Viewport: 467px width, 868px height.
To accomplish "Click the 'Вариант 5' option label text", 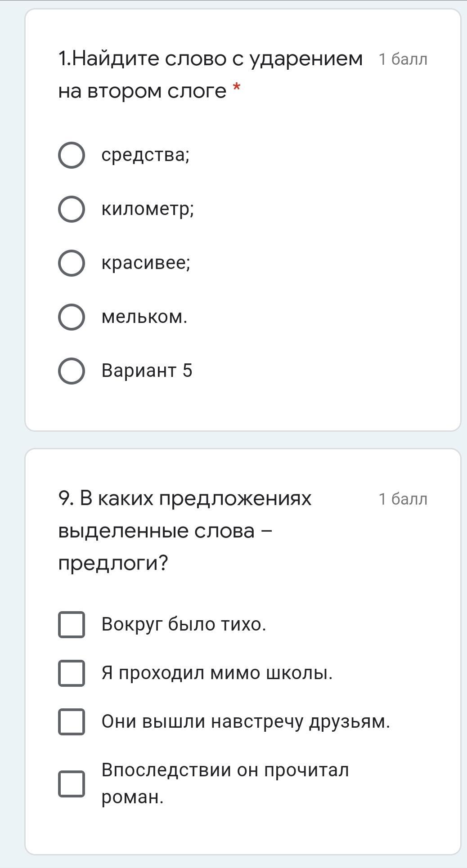I will tap(147, 371).
